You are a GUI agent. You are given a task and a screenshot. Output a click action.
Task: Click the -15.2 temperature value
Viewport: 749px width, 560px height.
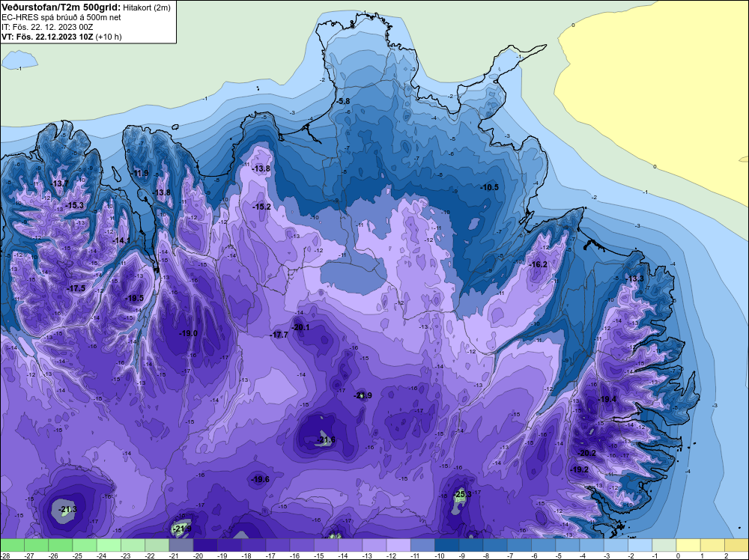(x=261, y=207)
